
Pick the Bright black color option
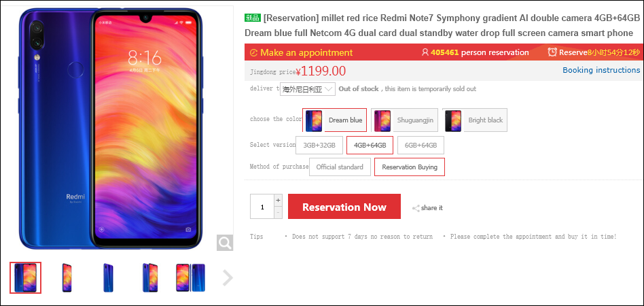coord(475,120)
